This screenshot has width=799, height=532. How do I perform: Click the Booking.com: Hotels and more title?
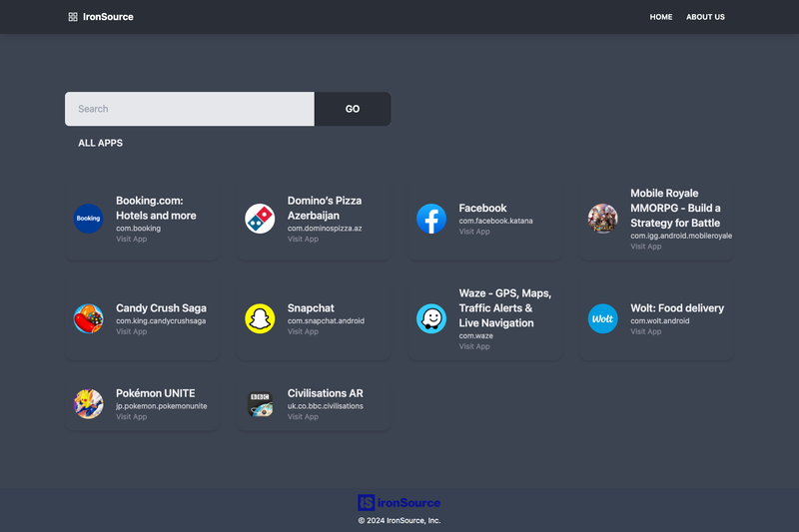(x=156, y=209)
